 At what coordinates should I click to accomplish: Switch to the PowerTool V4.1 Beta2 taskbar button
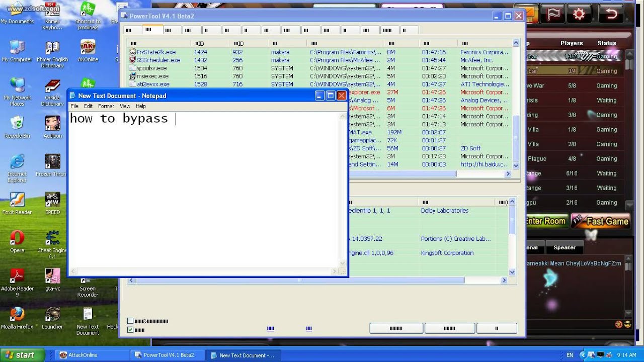169,355
